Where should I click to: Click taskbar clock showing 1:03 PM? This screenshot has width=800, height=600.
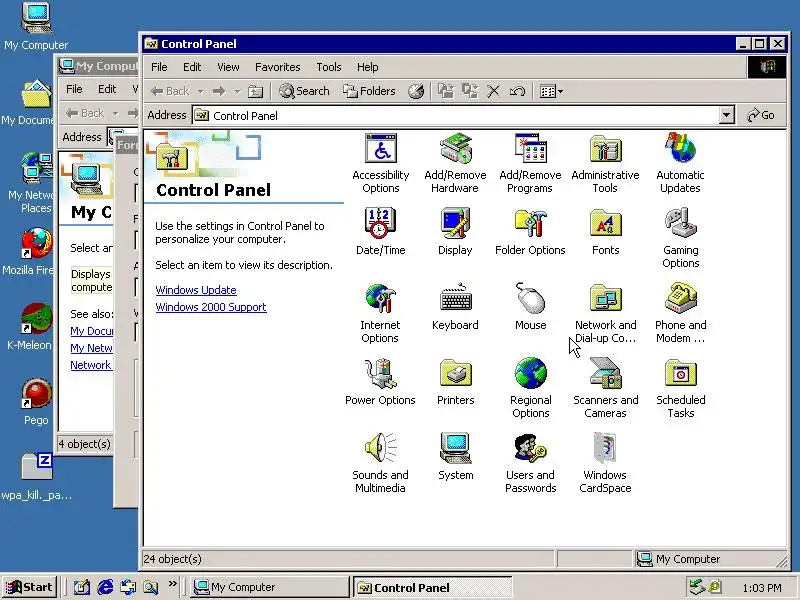(x=762, y=588)
